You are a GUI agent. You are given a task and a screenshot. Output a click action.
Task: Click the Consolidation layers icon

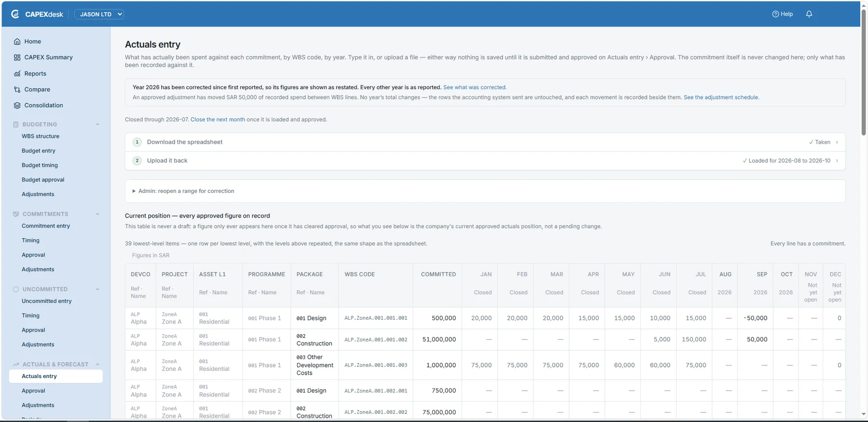(17, 106)
